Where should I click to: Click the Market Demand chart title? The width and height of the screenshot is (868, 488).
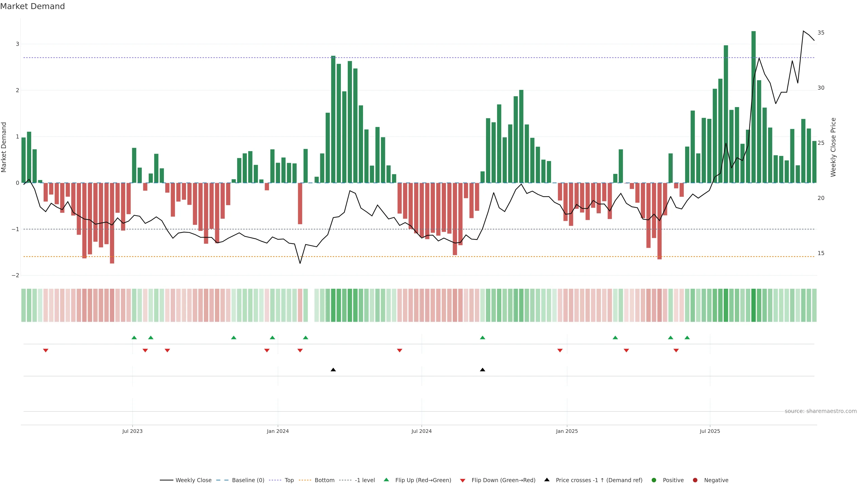pyautogui.click(x=32, y=6)
